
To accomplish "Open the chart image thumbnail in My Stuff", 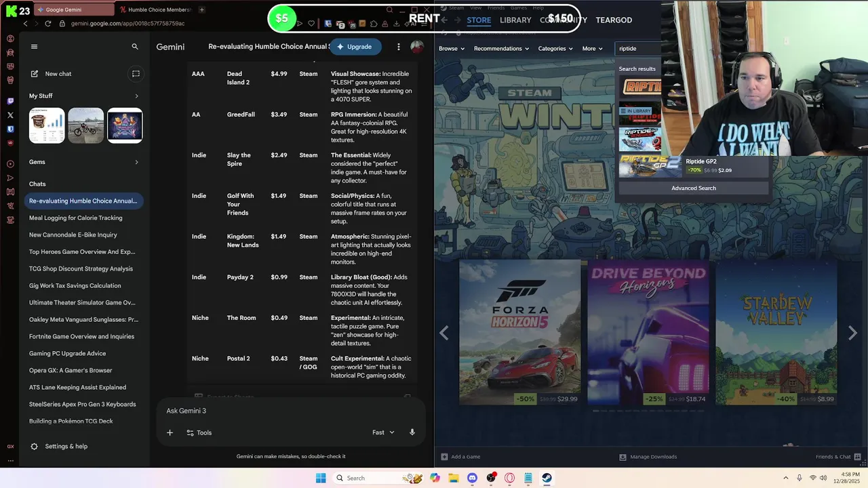I will pyautogui.click(x=47, y=125).
